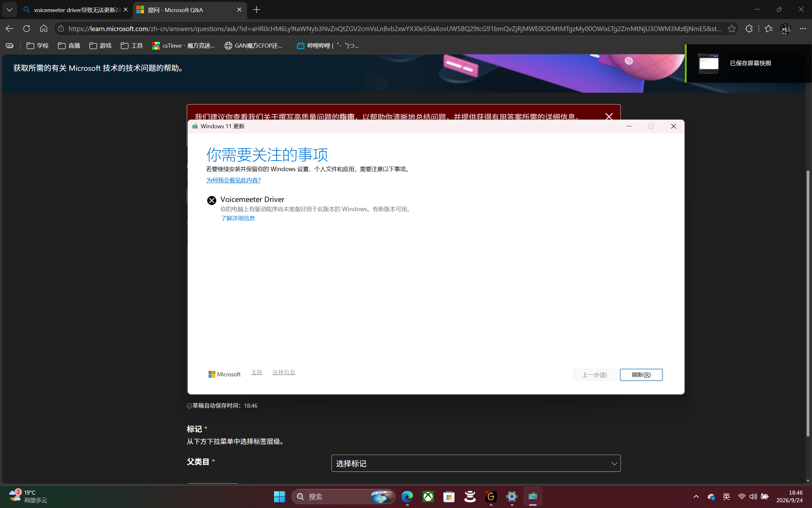Click the browser back arrow

[x=10, y=29]
